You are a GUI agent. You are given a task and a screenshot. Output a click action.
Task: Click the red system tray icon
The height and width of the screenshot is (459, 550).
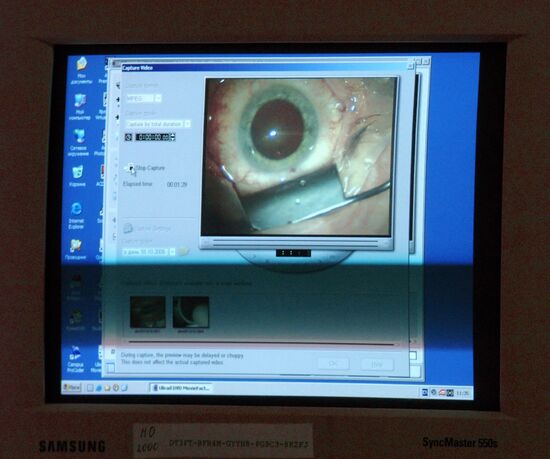pyautogui.click(x=442, y=393)
